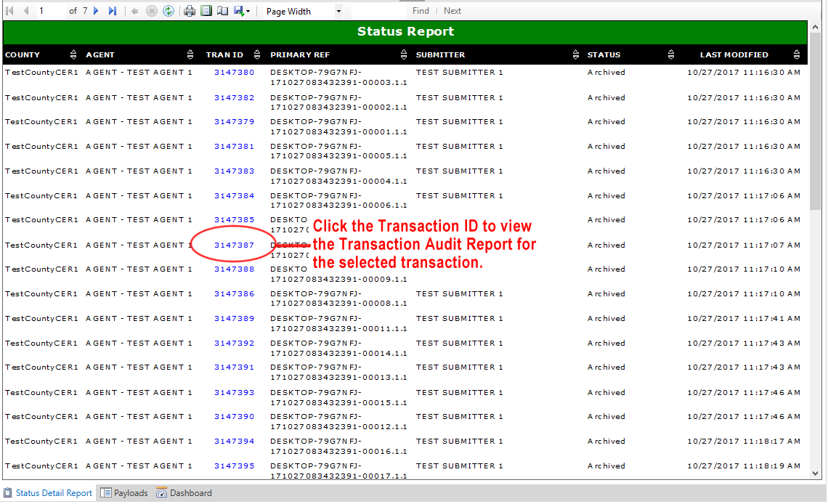Expand the Page Width zoom dropdown

(x=338, y=12)
